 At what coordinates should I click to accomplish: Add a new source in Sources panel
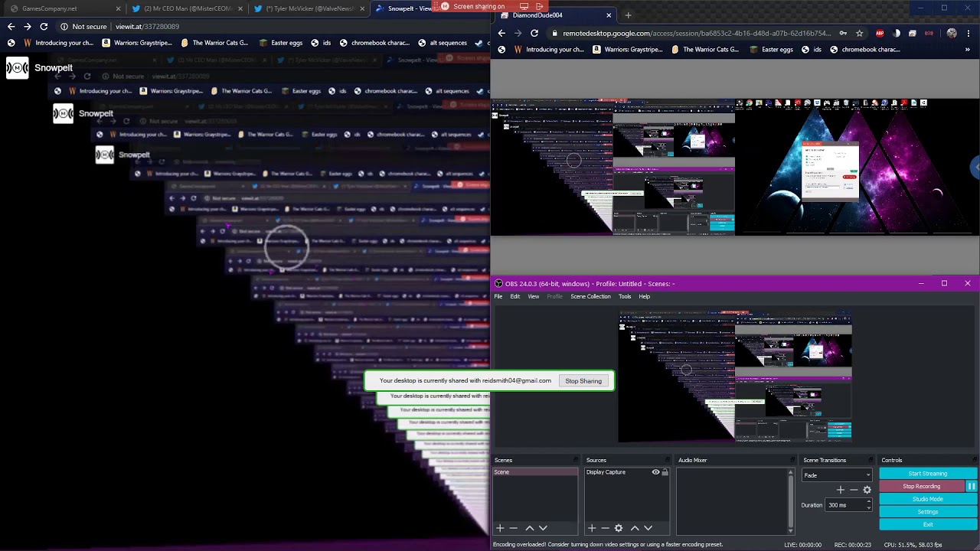(x=591, y=528)
